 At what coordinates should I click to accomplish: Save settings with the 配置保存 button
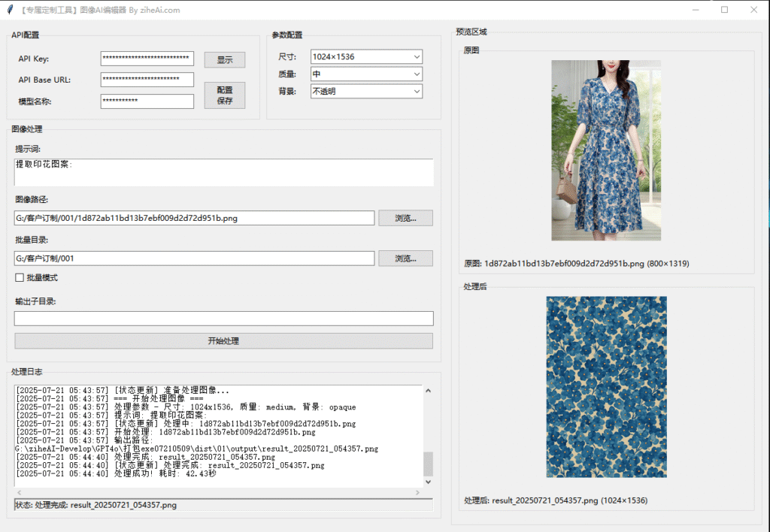224,95
